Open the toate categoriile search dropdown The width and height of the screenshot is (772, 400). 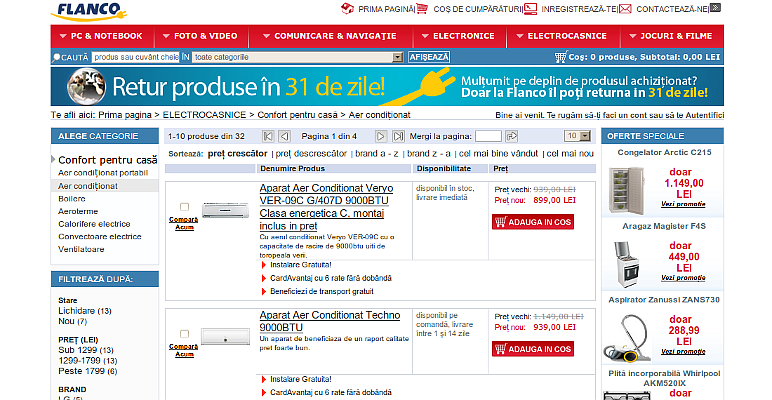[398, 57]
